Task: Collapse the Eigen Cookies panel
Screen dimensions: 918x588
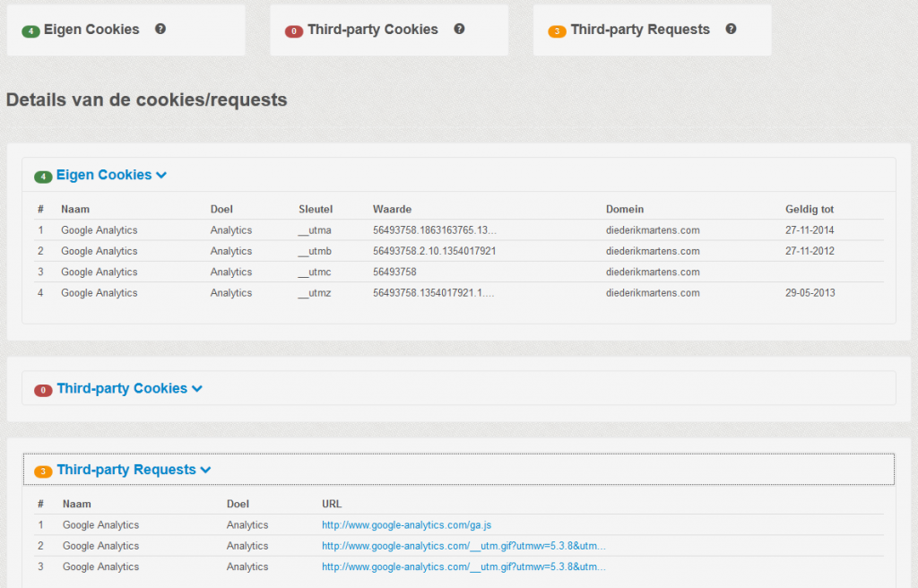Action: 111,175
